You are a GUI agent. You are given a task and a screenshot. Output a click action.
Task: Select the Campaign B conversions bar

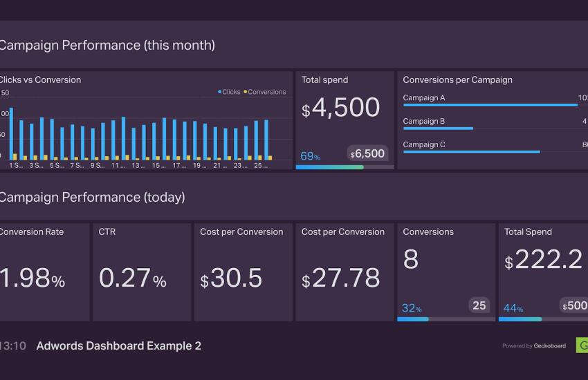438,129
